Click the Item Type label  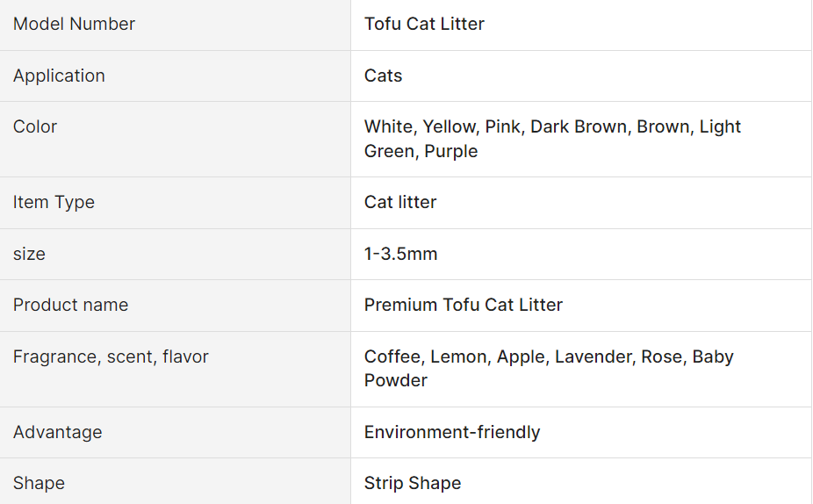click(x=54, y=202)
